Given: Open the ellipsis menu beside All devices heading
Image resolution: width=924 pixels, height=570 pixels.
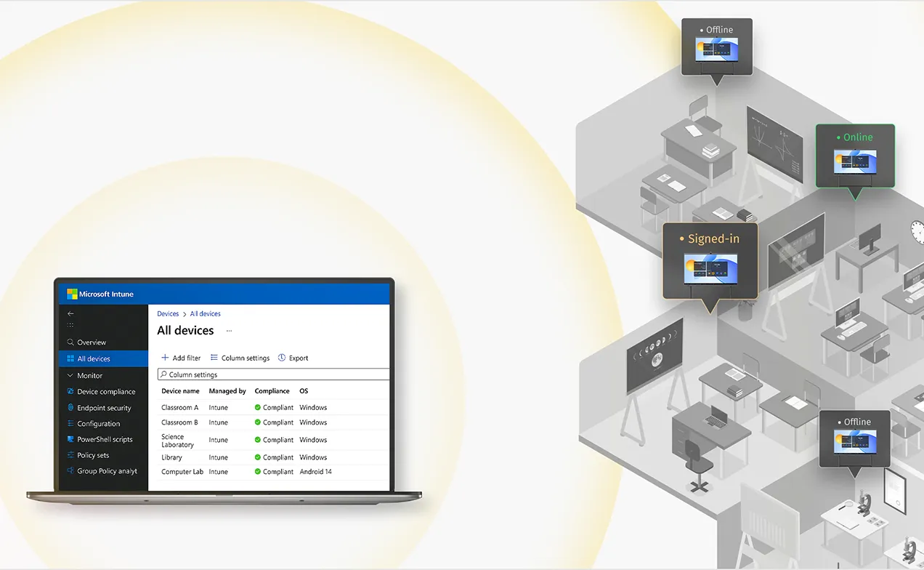Looking at the screenshot, I should point(229,331).
